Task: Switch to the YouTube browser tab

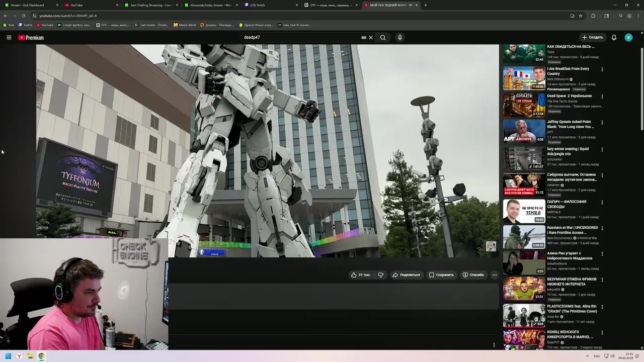Action: [91, 5]
